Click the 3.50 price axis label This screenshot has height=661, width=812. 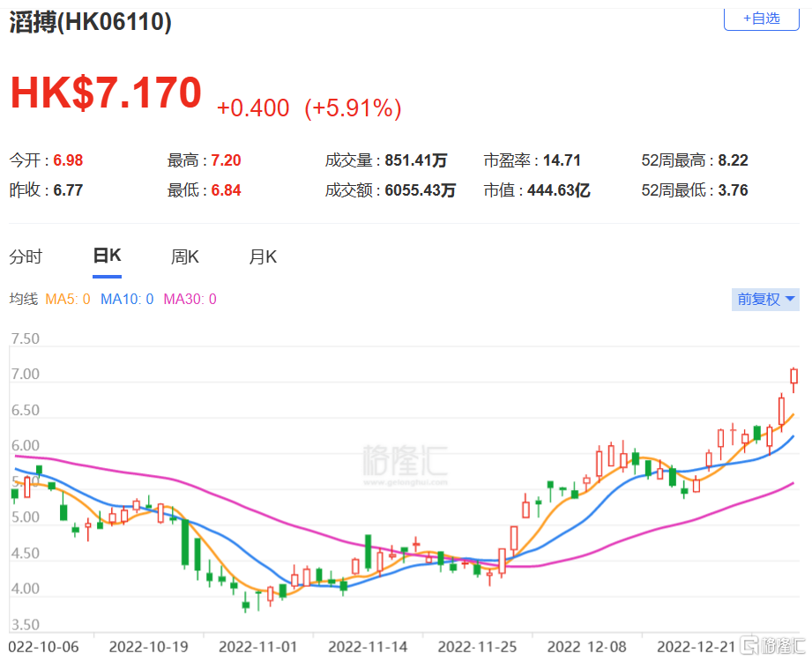(x=26, y=625)
